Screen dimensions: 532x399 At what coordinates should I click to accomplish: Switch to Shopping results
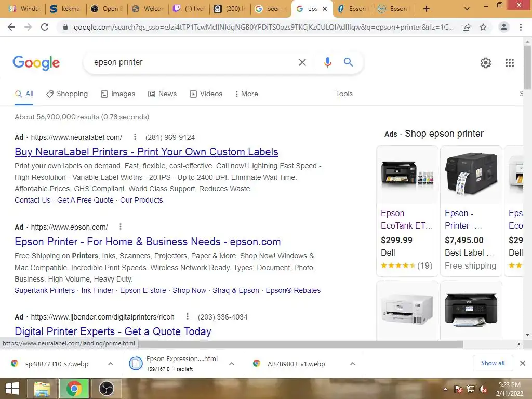click(67, 94)
